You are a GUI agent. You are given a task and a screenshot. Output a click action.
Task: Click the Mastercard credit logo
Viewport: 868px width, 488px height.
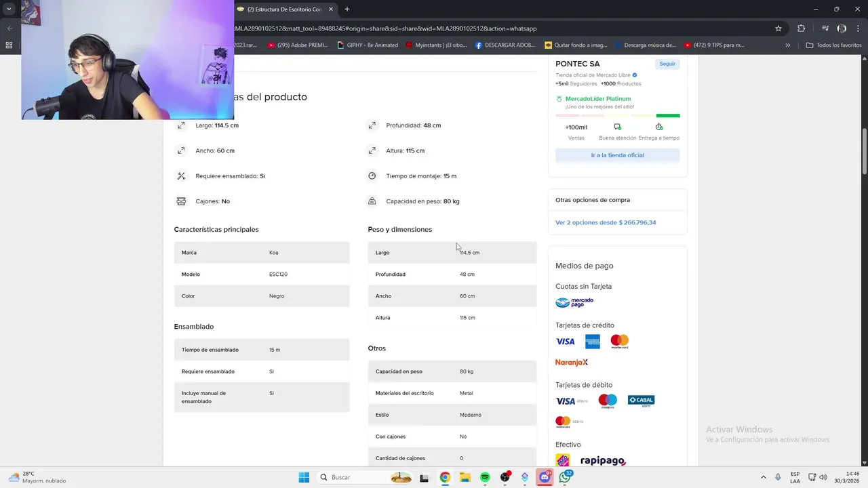pyautogui.click(x=619, y=342)
